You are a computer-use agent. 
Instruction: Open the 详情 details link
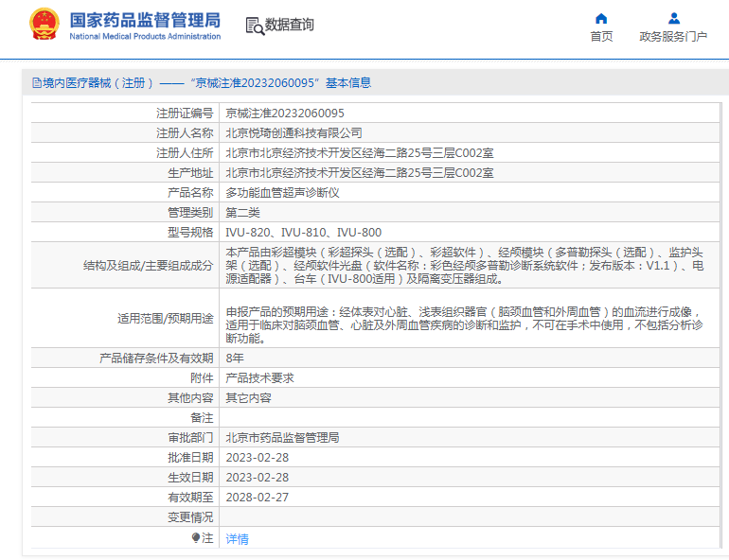click(x=237, y=538)
